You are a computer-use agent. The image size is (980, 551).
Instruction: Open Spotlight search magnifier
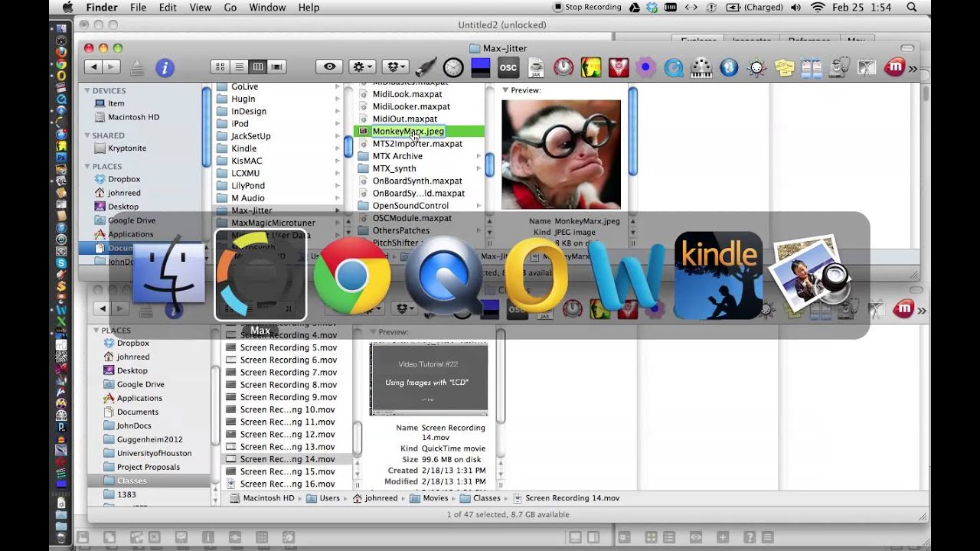click(x=912, y=7)
